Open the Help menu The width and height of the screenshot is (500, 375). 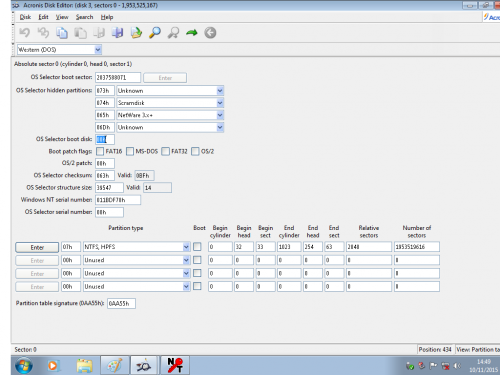(x=107, y=17)
